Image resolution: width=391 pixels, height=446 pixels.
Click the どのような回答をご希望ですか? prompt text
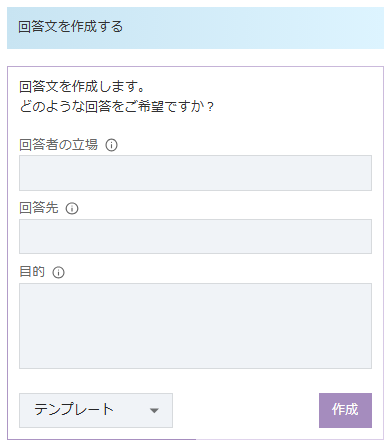pos(116,107)
